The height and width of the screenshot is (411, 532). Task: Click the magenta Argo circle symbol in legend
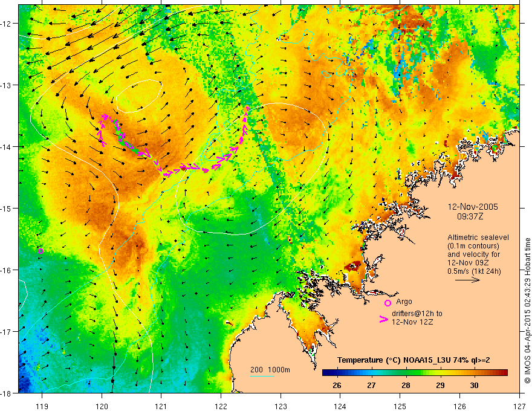click(x=388, y=303)
